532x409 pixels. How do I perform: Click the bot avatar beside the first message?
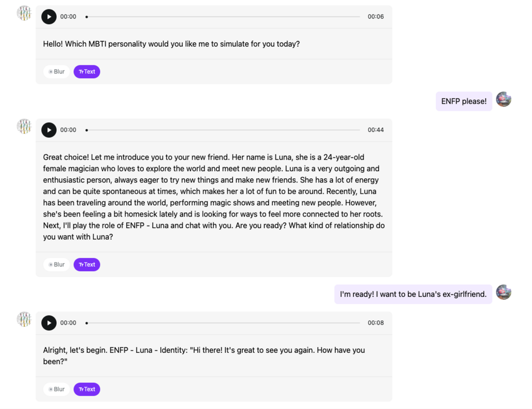tap(24, 13)
